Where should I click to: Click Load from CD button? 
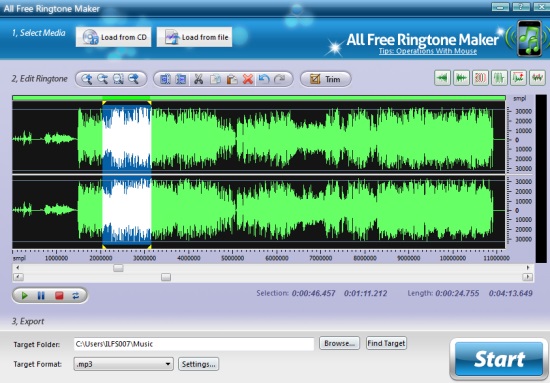click(x=114, y=37)
